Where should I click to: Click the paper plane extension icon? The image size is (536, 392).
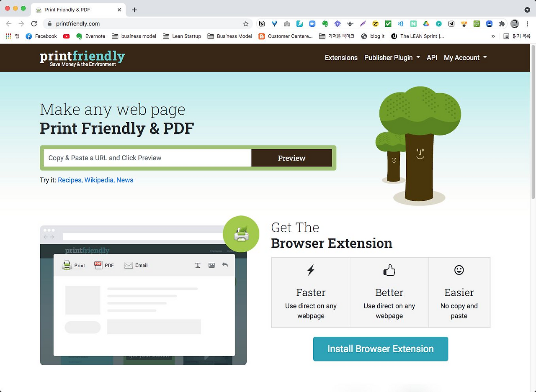(x=451, y=24)
